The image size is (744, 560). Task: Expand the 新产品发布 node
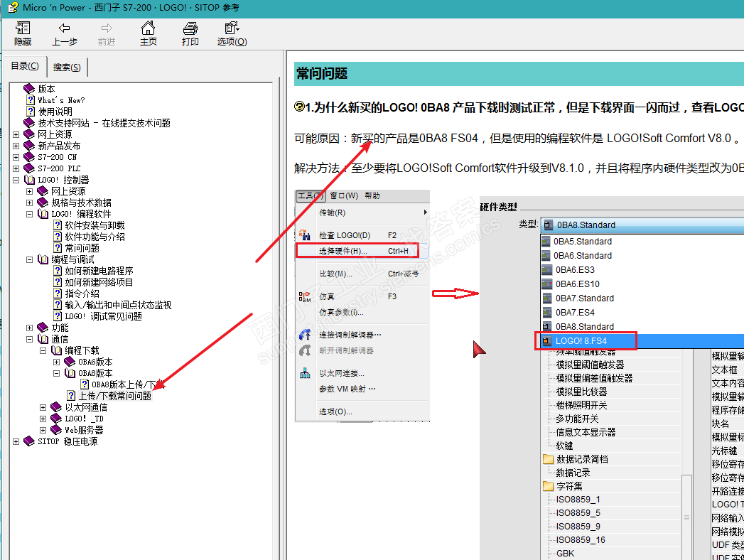point(16,146)
